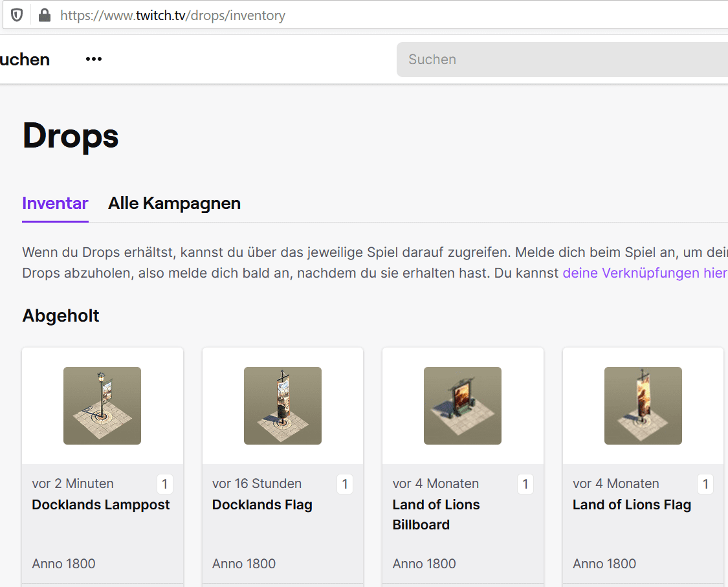The width and height of the screenshot is (728, 587).
Task: Click the Land of Lions Billboard title
Action: coord(436,515)
